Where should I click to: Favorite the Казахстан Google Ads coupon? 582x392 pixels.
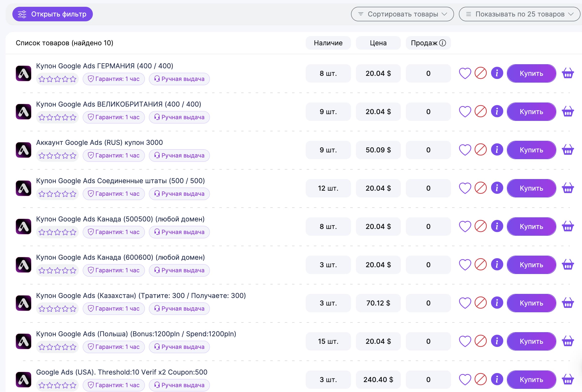465,303
